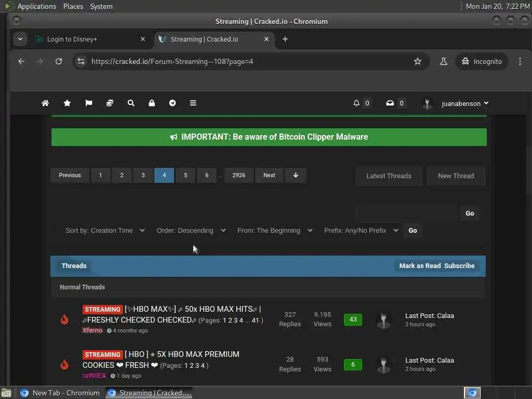Open the coins credits icon

(110, 103)
